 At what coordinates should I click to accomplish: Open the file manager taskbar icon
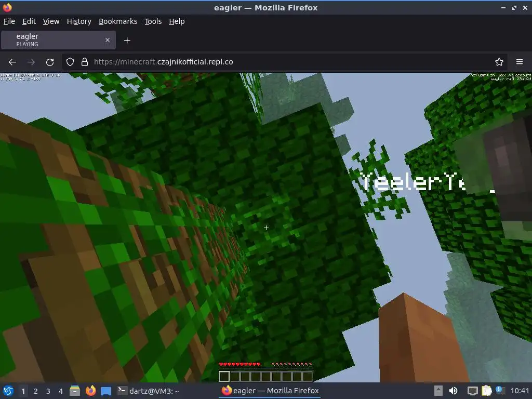75,391
